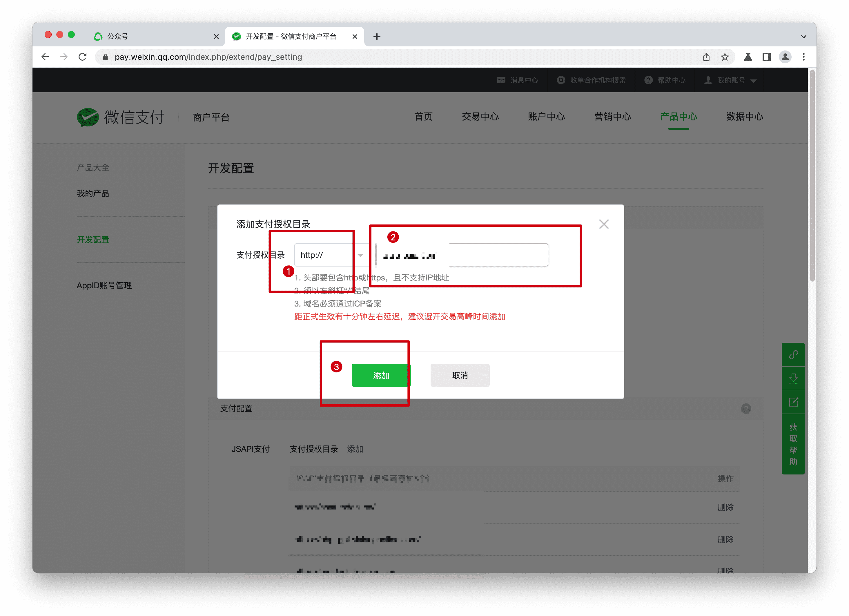Reload the current page
Image resolution: width=849 pixels, height=616 pixels.
point(83,57)
